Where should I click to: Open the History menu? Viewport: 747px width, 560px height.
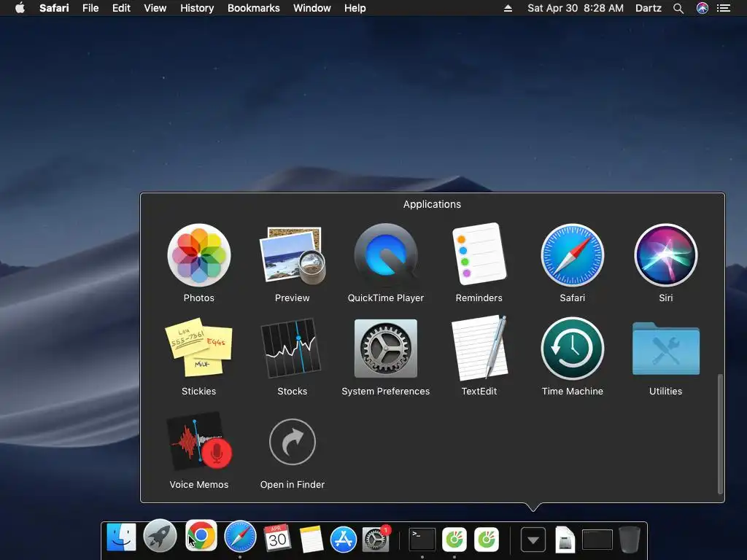coord(197,8)
